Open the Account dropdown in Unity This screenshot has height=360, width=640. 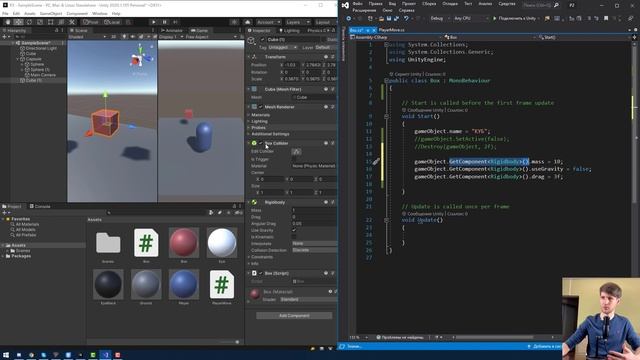pyautogui.click(x=268, y=22)
